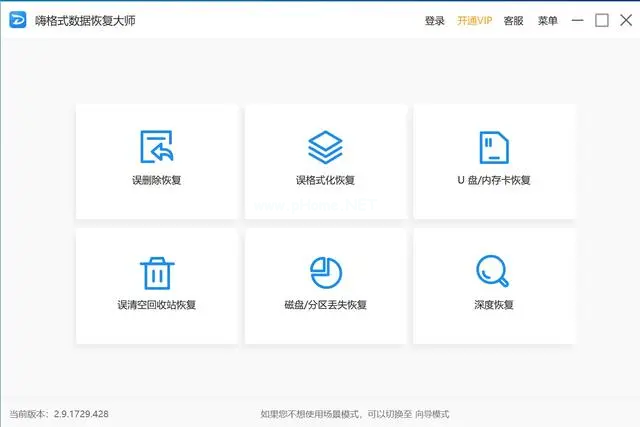Select the U盘/内存卡恢复 label
Image resolution: width=640 pixels, height=427 pixels.
[494, 181]
